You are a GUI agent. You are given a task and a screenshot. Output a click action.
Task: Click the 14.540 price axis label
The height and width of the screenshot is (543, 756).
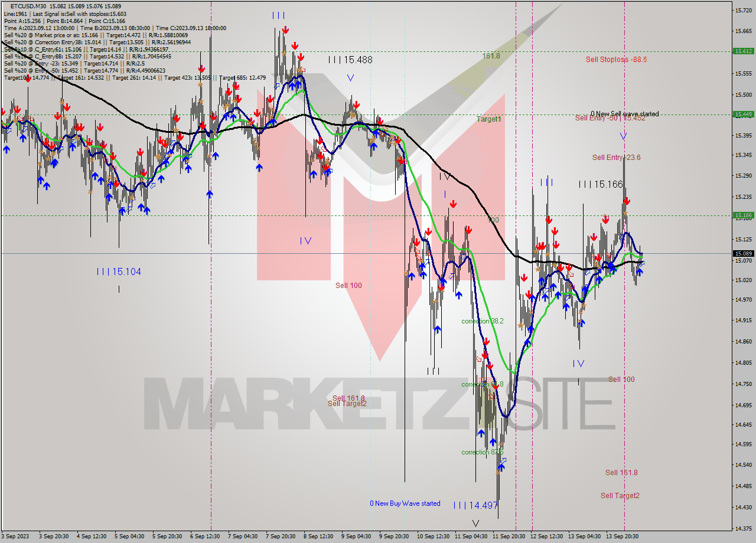(x=743, y=465)
